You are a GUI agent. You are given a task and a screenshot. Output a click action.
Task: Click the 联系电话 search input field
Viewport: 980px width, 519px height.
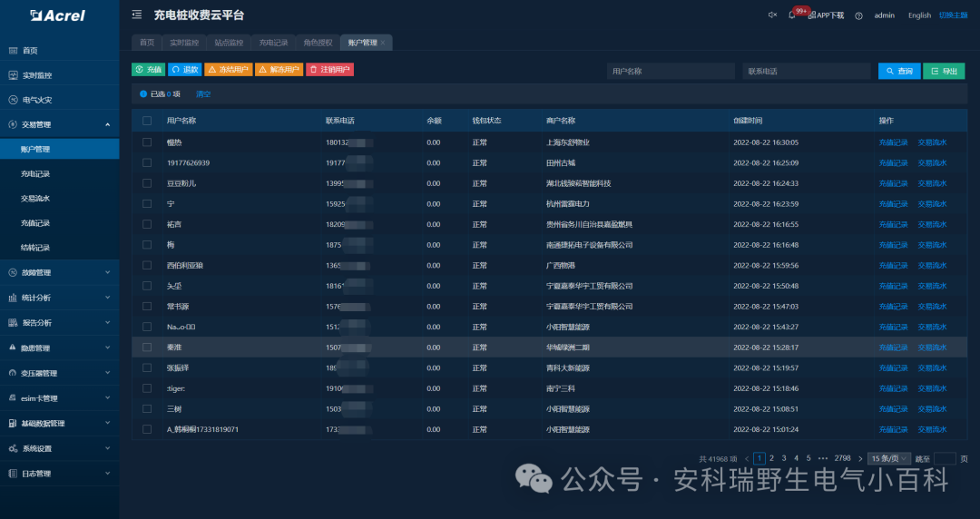807,72
